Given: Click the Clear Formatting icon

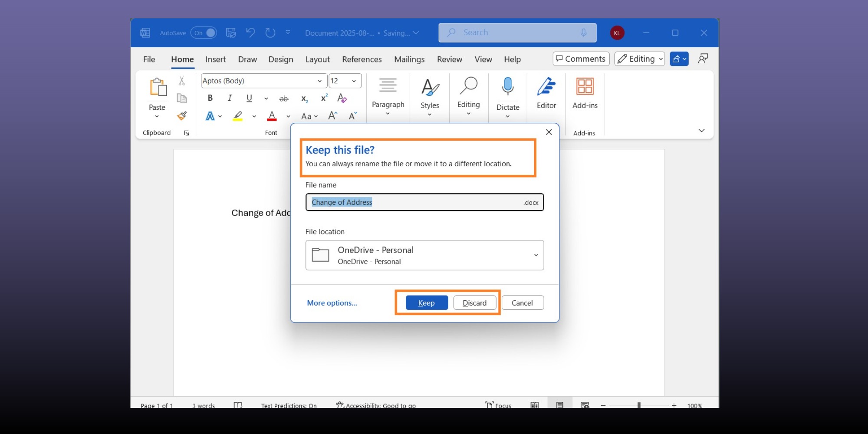Looking at the screenshot, I should pos(342,98).
